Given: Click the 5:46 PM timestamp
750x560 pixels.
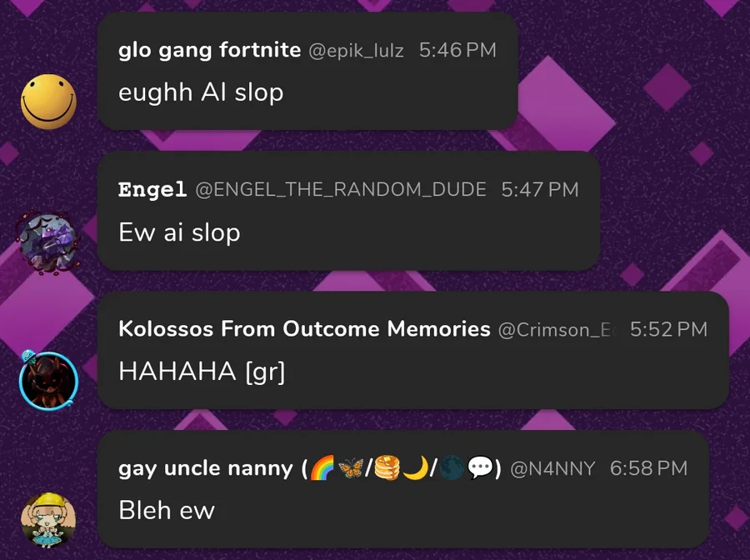Looking at the screenshot, I should 457,50.
